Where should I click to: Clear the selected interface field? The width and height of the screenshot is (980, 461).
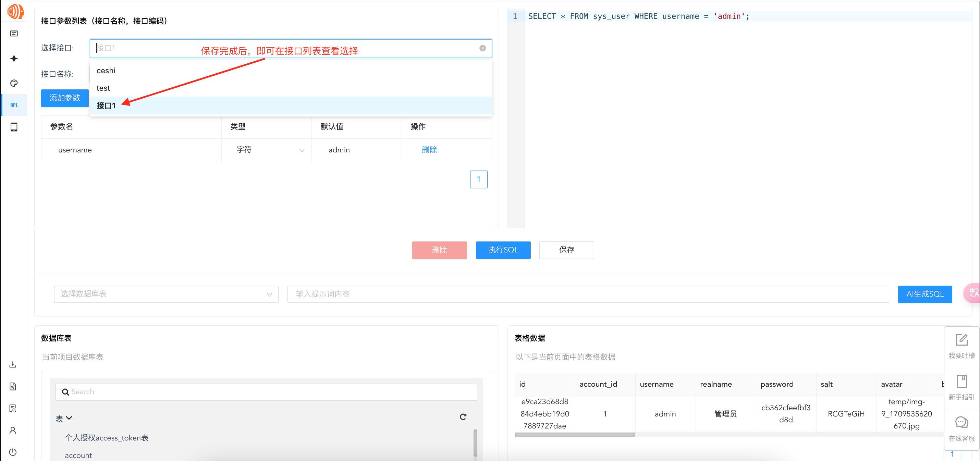click(x=482, y=48)
